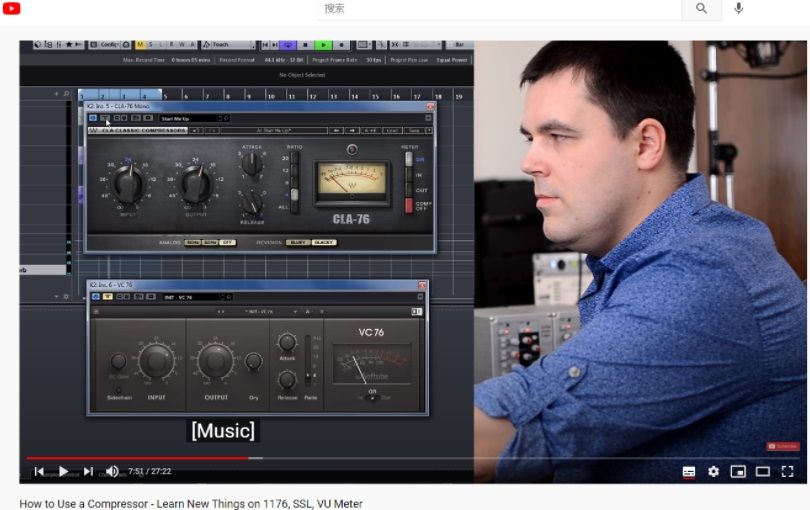
Task: Switch to the miniplayer
Action: (x=738, y=471)
